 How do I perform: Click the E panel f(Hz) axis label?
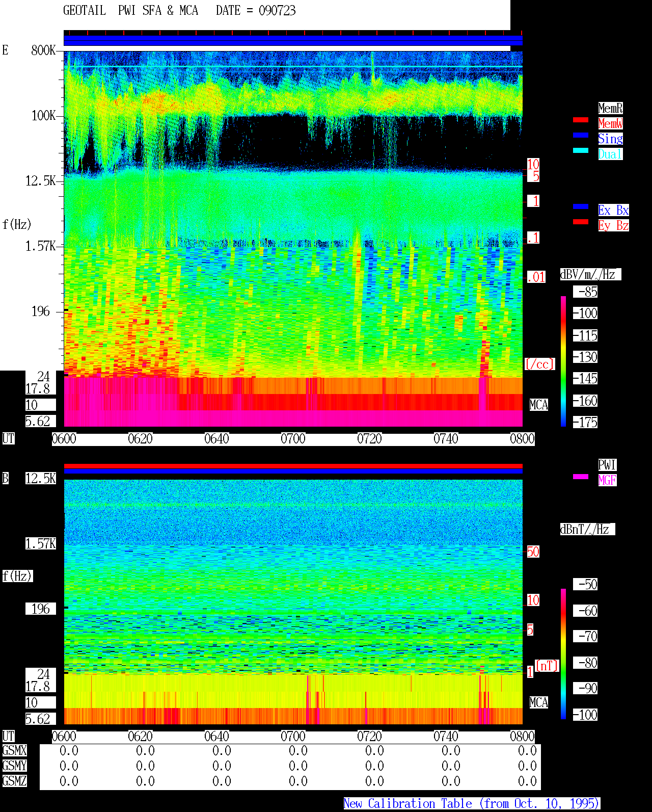click(17, 224)
